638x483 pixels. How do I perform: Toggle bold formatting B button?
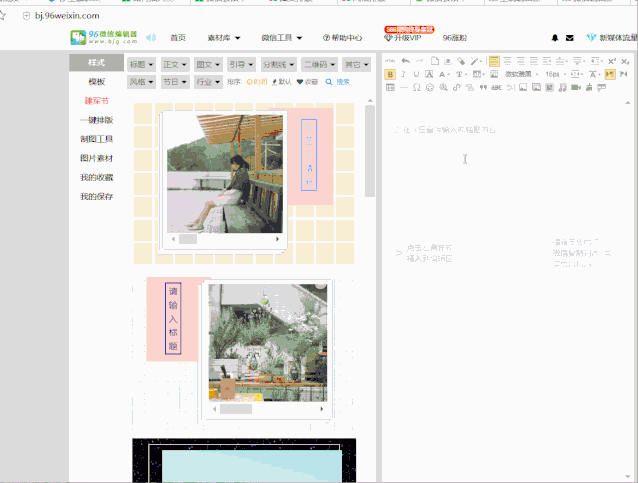pos(390,74)
